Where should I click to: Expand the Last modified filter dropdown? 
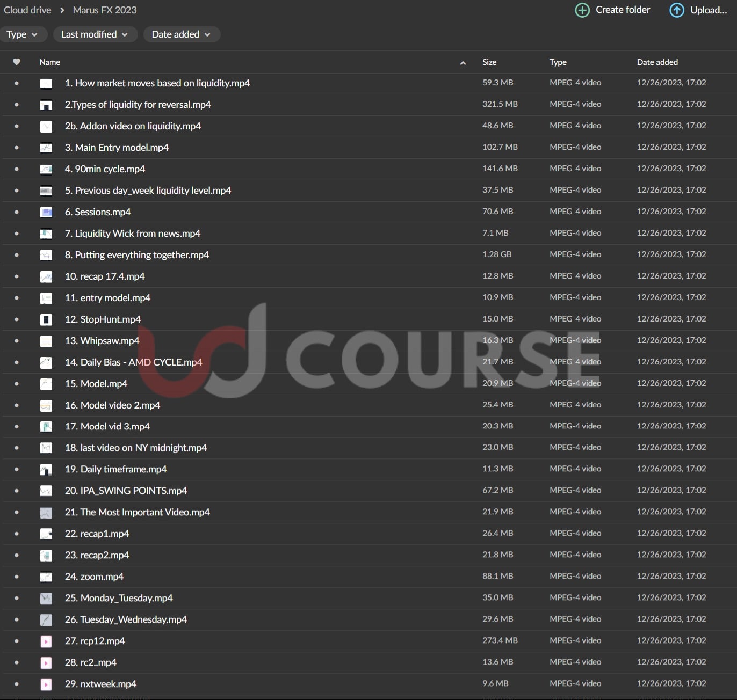point(95,34)
